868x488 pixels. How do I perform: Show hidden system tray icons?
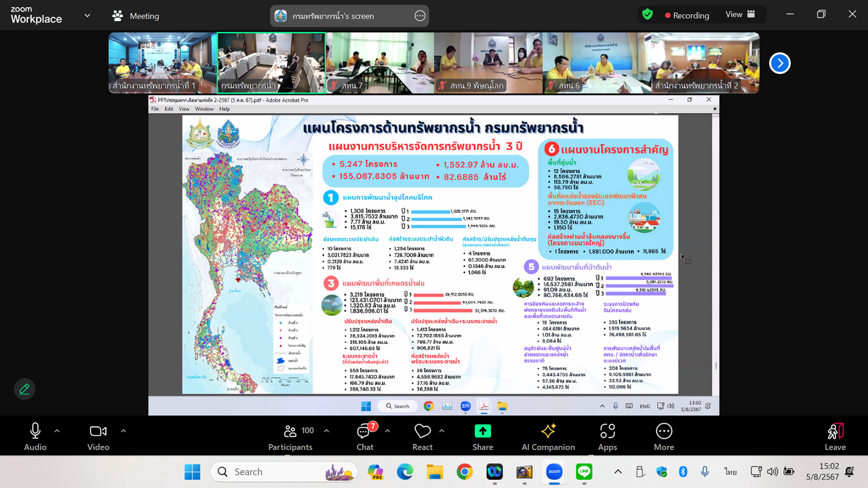point(618,472)
